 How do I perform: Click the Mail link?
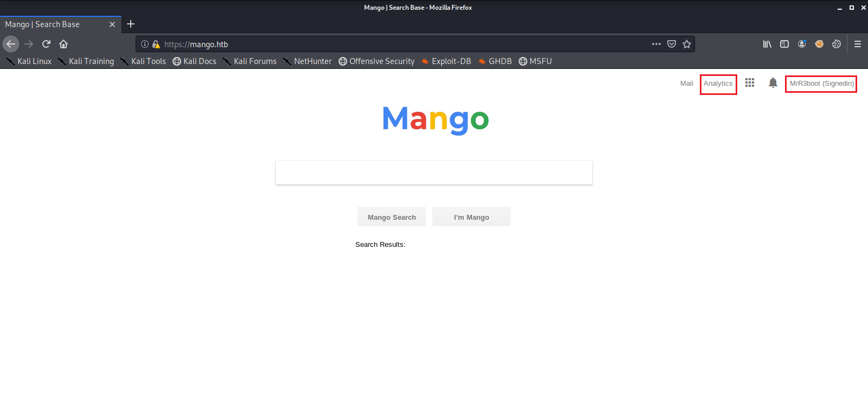point(687,84)
